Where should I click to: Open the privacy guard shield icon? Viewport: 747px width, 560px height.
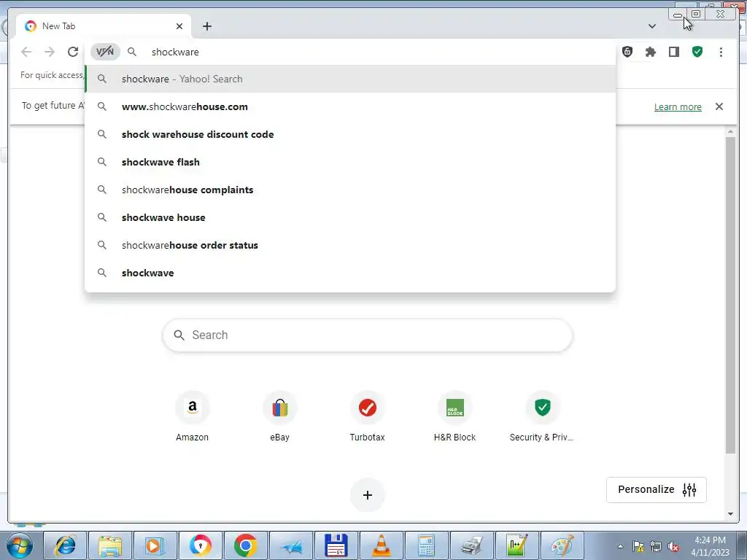tap(627, 52)
